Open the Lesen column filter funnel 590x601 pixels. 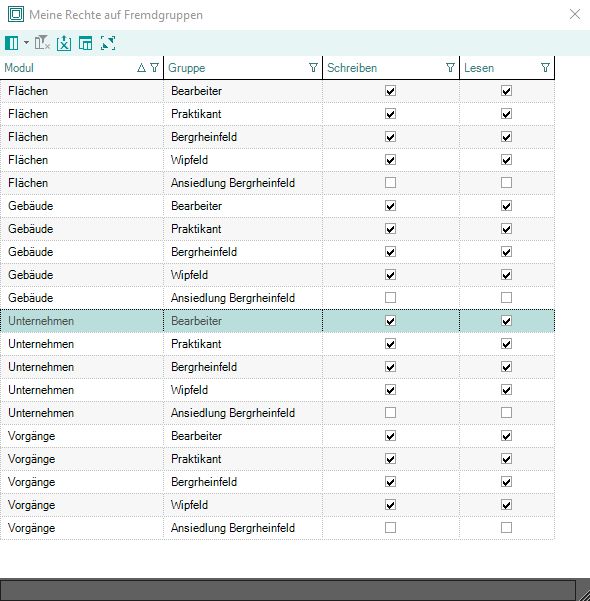pyautogui.click(x=545, y=68)
